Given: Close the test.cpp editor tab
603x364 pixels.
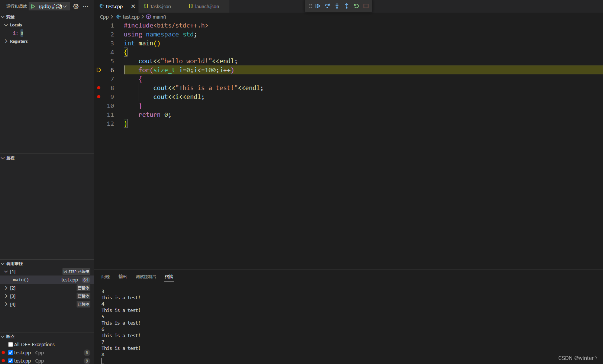Looking at the screenshot, I should click(x=133, y=6).
